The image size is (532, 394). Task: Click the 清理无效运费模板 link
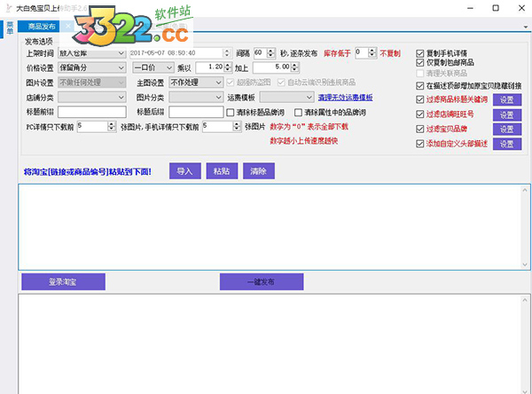[345, 98]
